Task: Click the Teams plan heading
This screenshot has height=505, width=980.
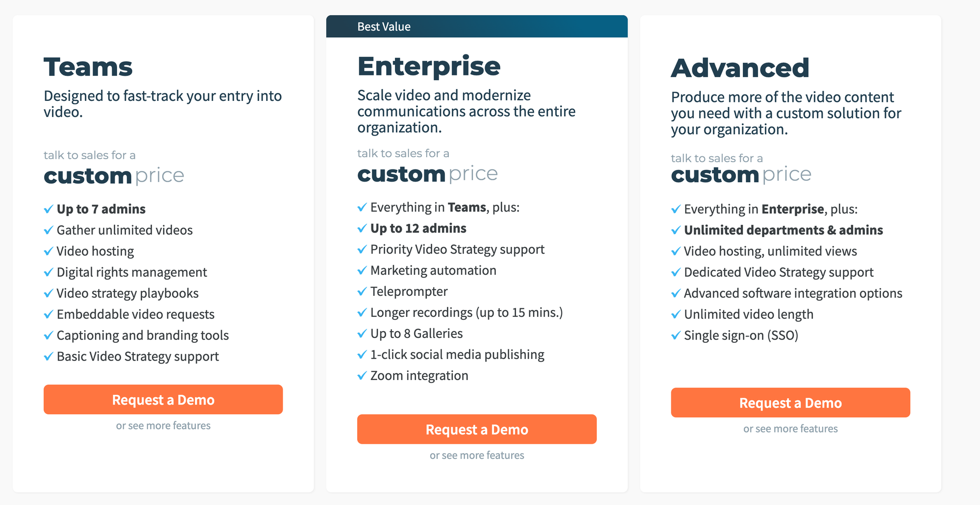Action: tap(88, 68)
